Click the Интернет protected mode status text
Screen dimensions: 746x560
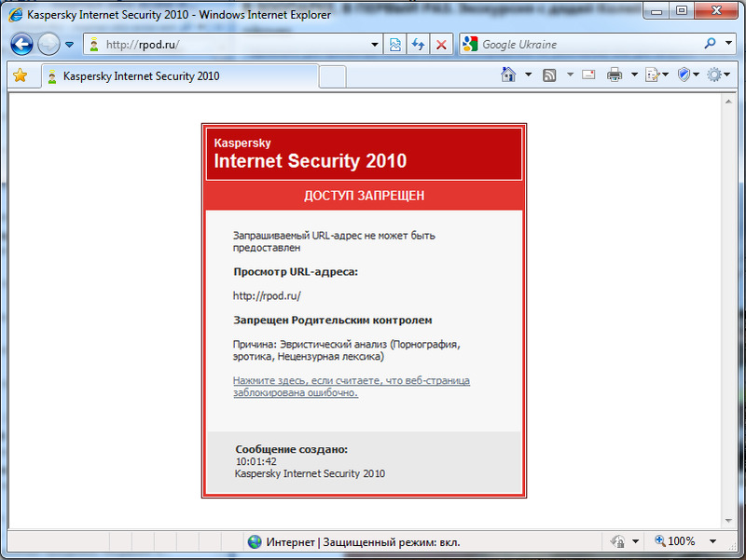(x=363, y=542)
